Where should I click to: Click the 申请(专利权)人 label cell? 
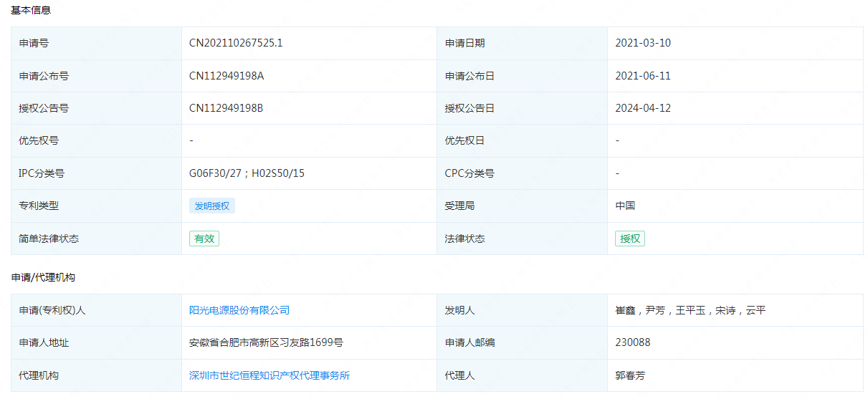(x=96, y=310)
